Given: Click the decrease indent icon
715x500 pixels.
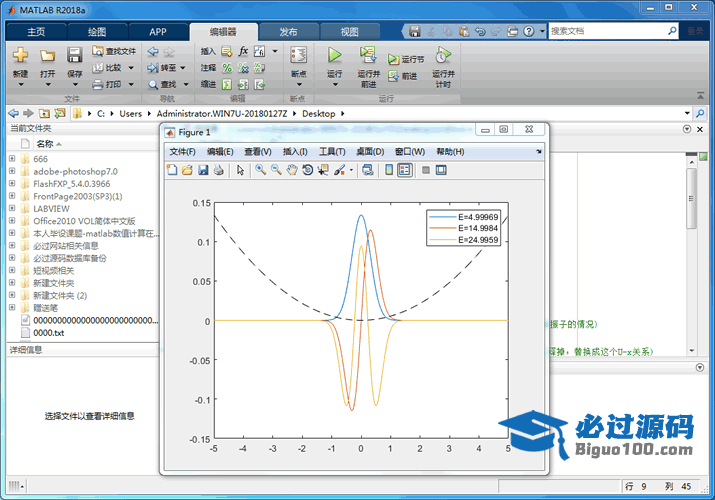Looking at the screenshot, I should [x=259, y=84].
